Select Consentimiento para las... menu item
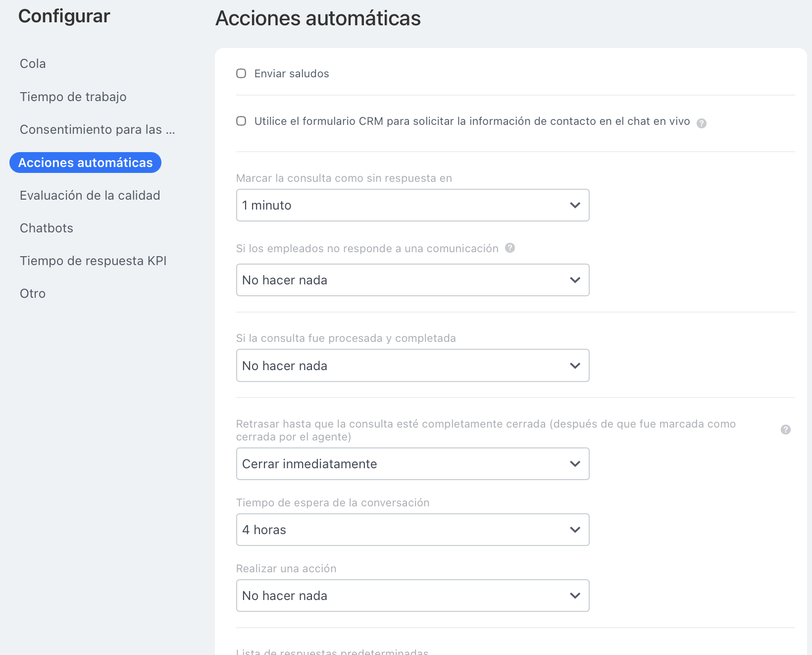812x655 pixels. 97,130
